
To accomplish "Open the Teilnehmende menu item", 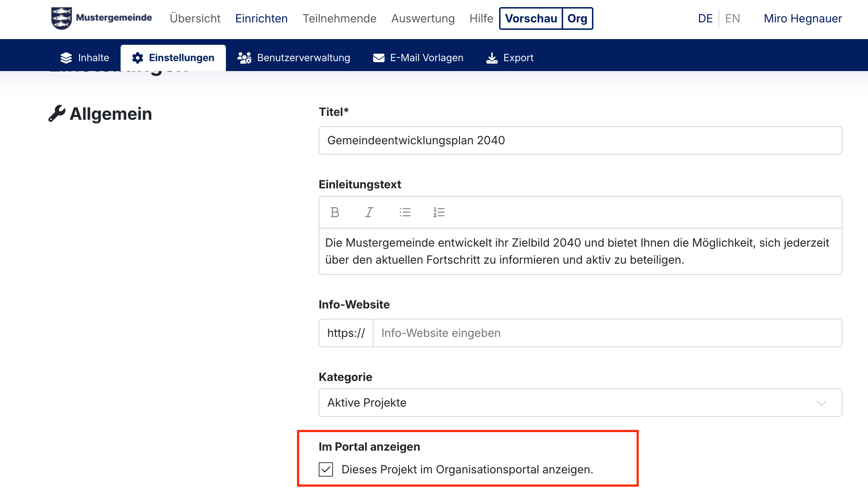I will [339, 18].
